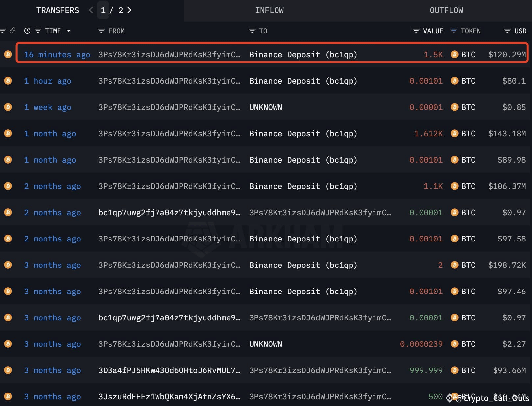Viewport: 532px width, 406px height.
Task: Switch to the OUTFLOW tab
Action: point(446,10)
